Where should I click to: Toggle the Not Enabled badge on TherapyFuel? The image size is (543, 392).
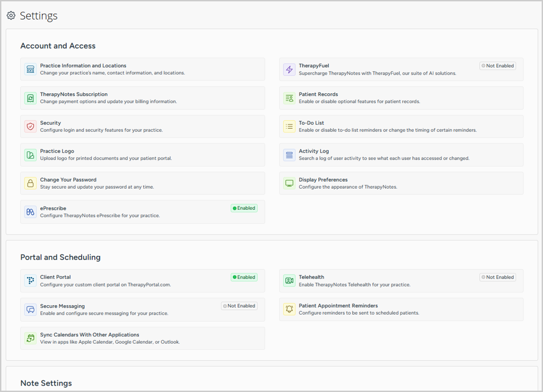pyautogui.click(x=497, y=66)
